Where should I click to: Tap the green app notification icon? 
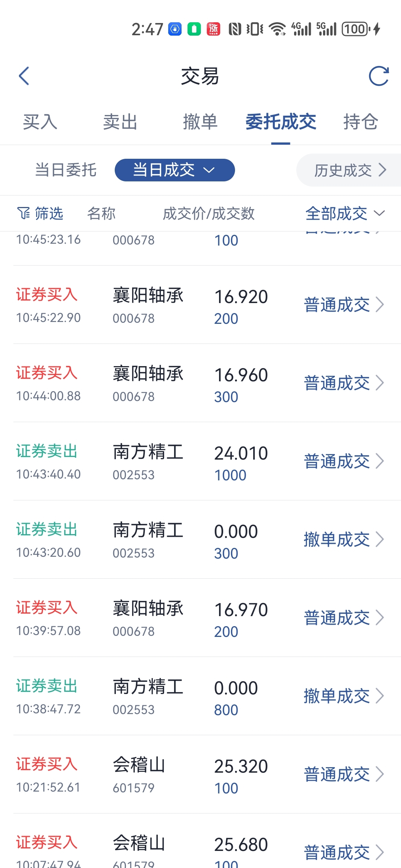(x=194, y=29)
